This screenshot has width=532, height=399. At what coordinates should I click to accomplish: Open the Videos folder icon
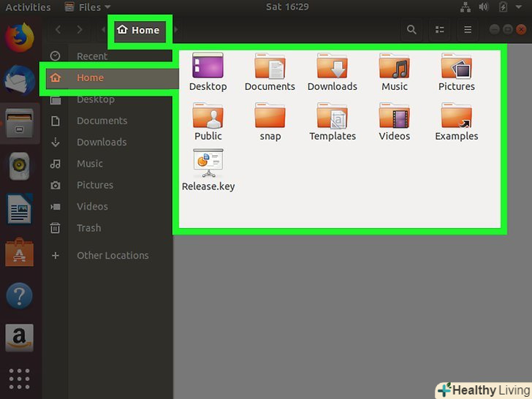click(395, 115)
